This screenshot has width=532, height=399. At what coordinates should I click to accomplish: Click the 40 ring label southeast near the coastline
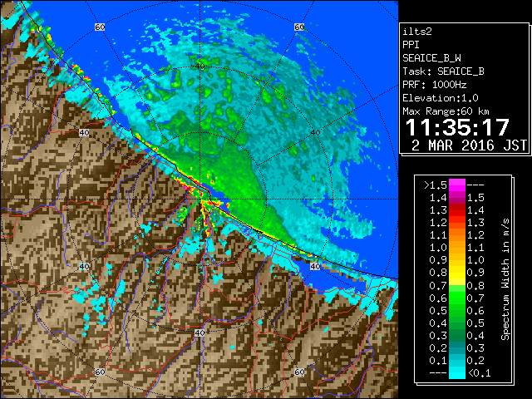(x=316, y=266)
